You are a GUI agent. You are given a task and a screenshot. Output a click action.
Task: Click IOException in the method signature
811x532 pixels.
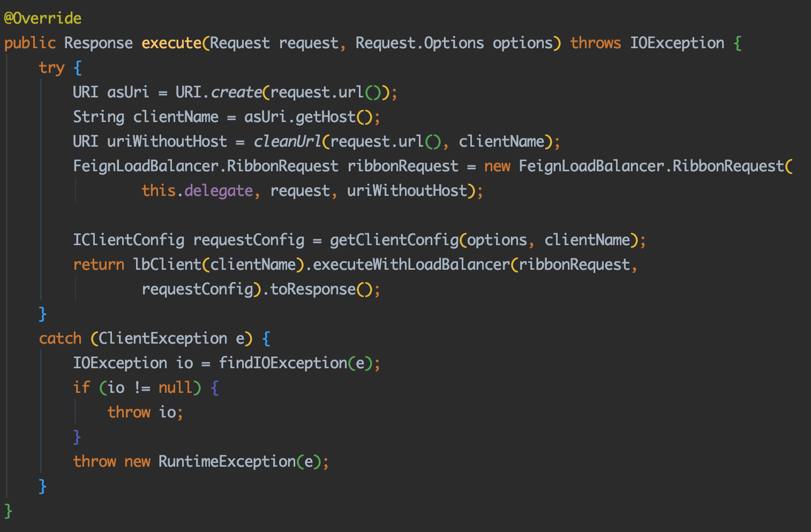point(677,43)
